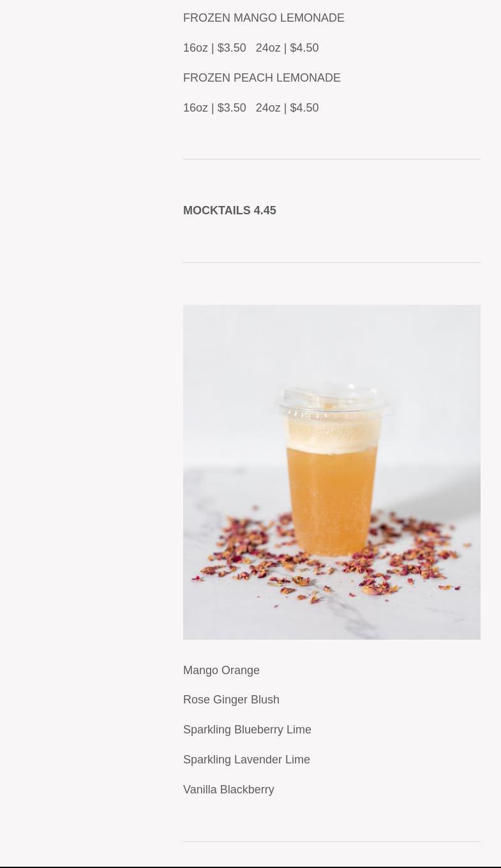Click the divider line below Vanilla Blackberry
The image size is (501, 868).
pyautogui.click(x=332, y=841)
